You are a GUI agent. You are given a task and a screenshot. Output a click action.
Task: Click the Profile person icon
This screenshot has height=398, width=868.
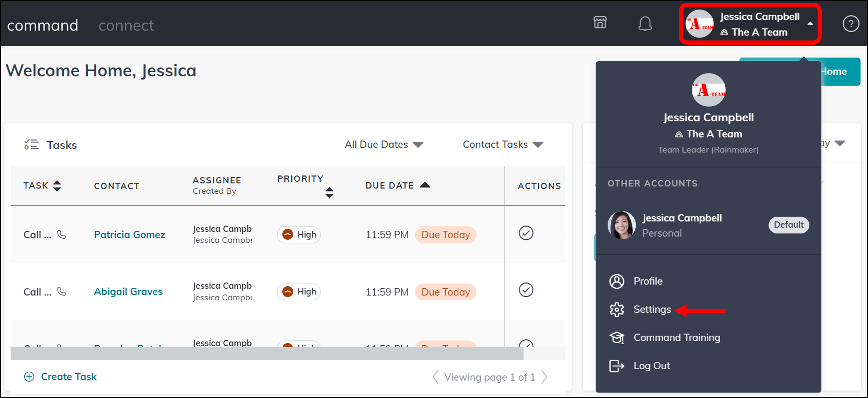617,281
